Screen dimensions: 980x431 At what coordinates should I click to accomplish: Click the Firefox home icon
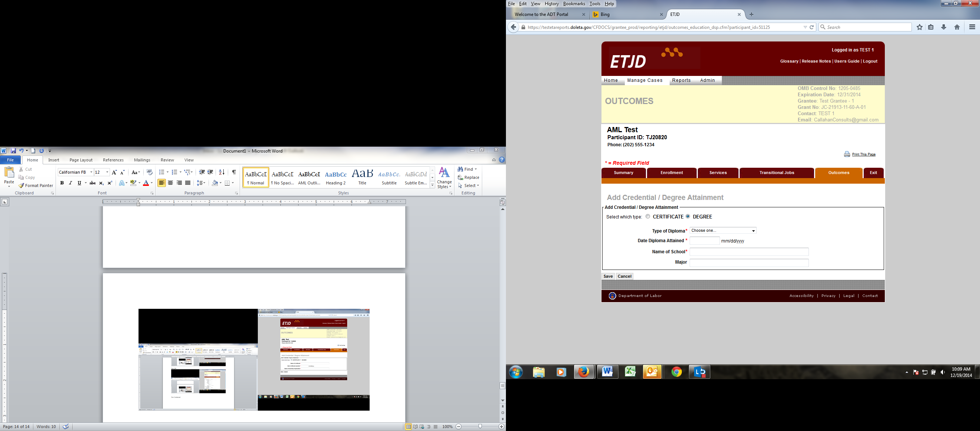pos(957,27)
